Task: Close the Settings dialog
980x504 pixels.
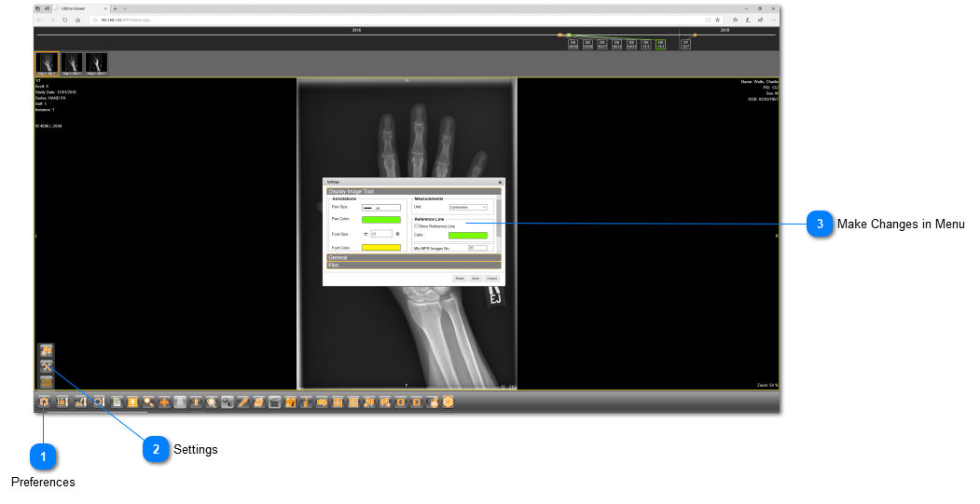Action: click(500, 183)
